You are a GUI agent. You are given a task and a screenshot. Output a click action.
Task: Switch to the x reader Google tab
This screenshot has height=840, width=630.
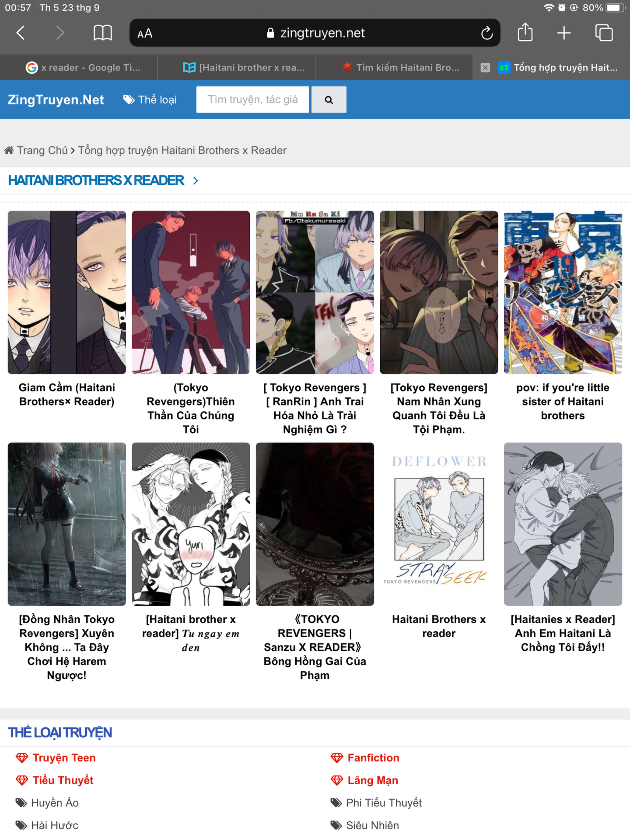[x=83, y=67]
